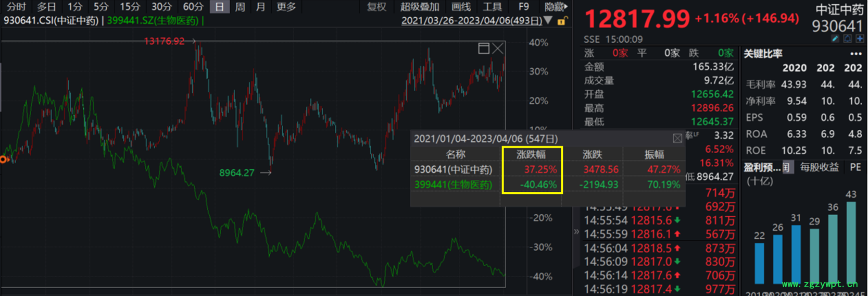Select the 周 weekly timeframe tab
Screen dimensions: 868x296
click(x=240, y=7)
